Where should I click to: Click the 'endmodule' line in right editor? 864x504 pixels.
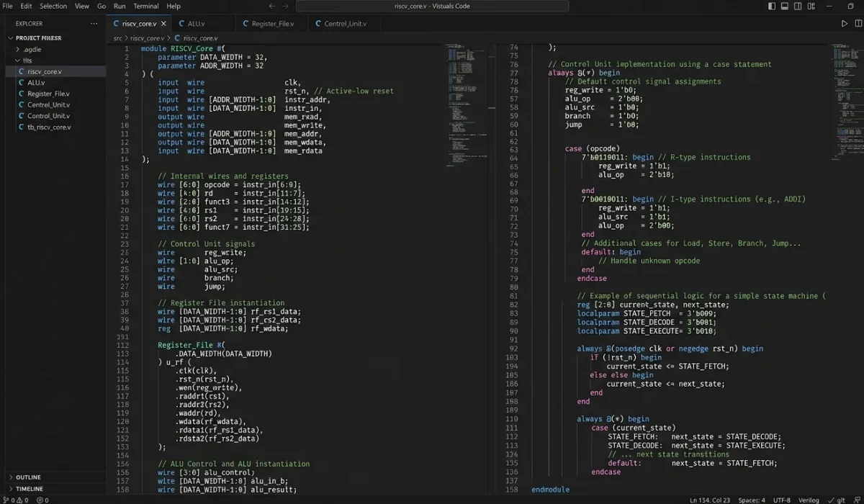[550, 490]
